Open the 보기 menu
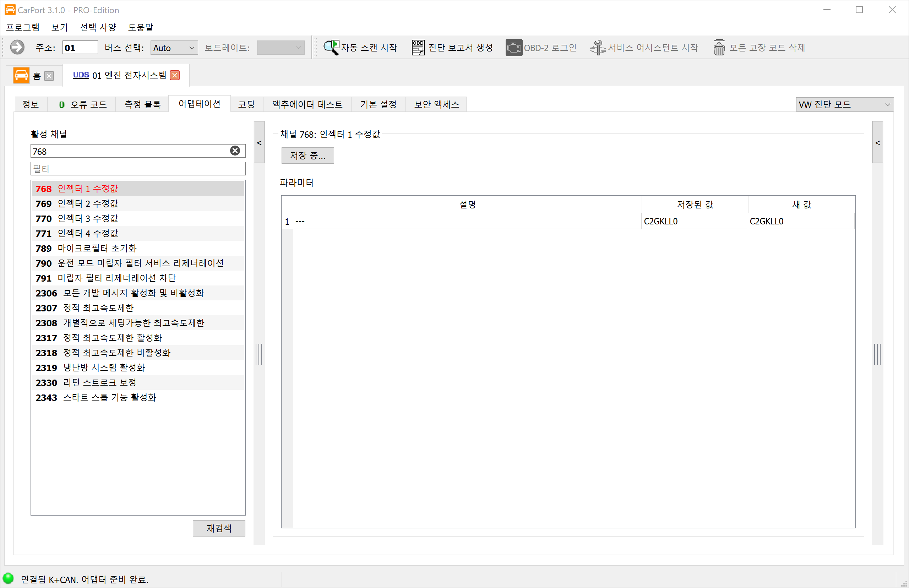Screen dimensions: 909x588 60,27
